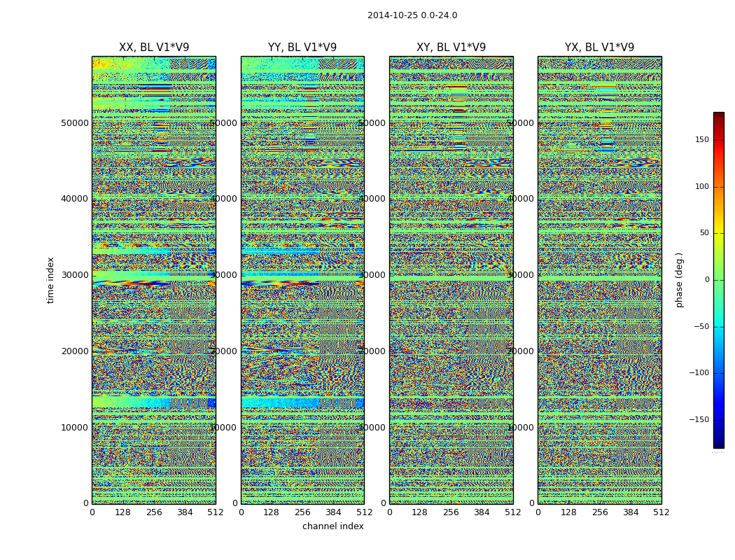Click the phase colorbar at 0 degrees
This screenshot has width=735, height=560.
(x=719, y=280)
